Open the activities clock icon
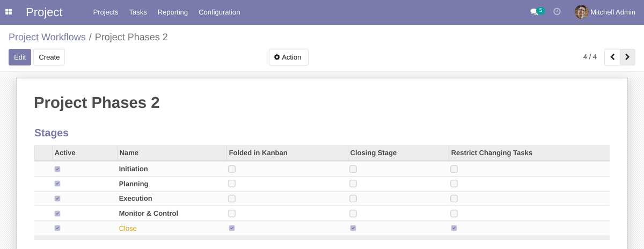 coord(557,12)
